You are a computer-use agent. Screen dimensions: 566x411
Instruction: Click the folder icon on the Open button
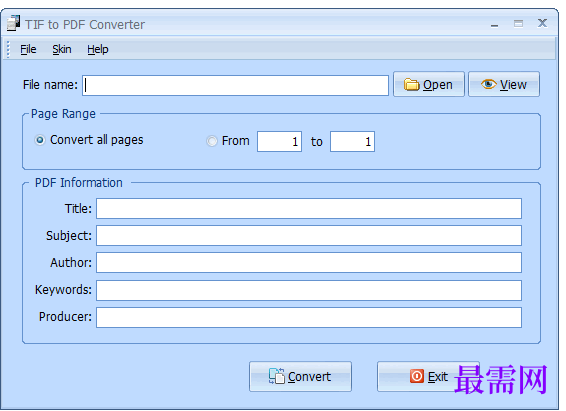[x=412, y=85]
